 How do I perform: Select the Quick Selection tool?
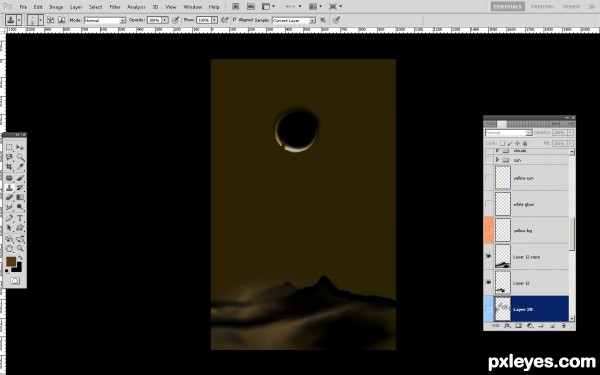coord(20,157)
